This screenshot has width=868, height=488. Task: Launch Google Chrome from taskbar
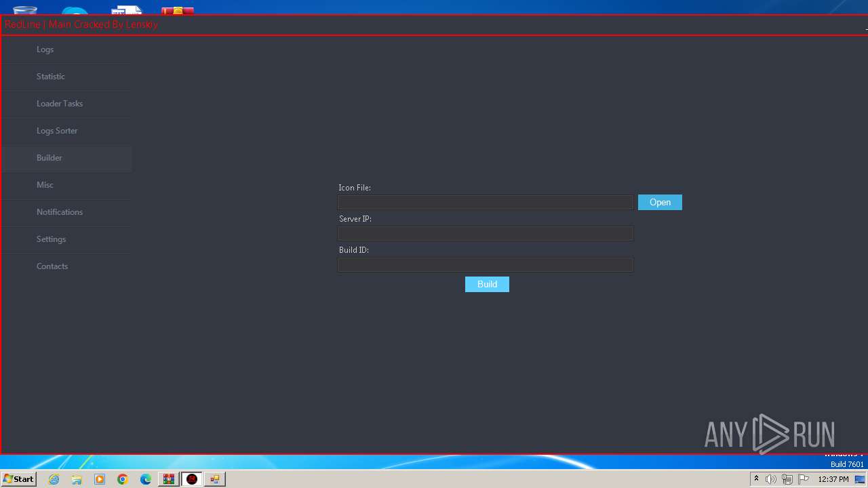(123, 479)
